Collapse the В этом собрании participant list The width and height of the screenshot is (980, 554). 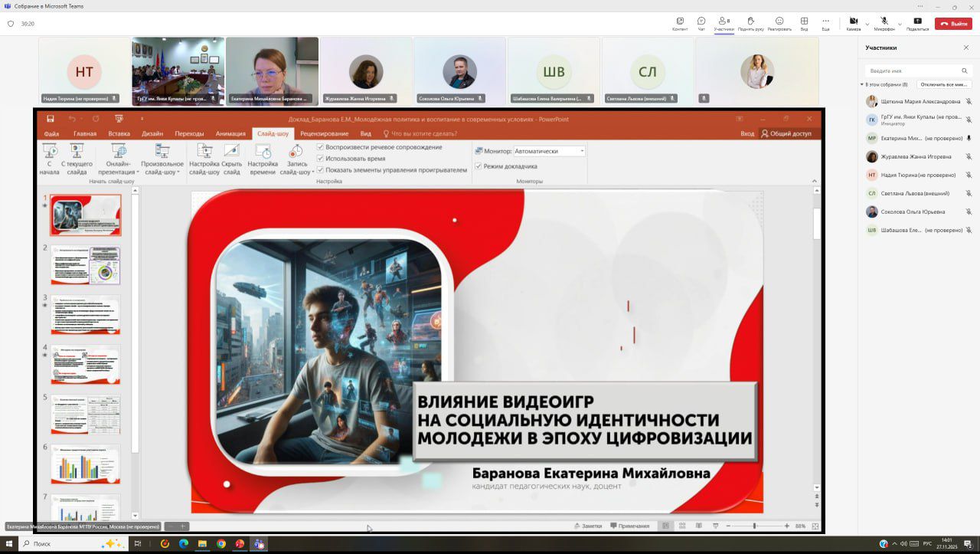[862, 84]
